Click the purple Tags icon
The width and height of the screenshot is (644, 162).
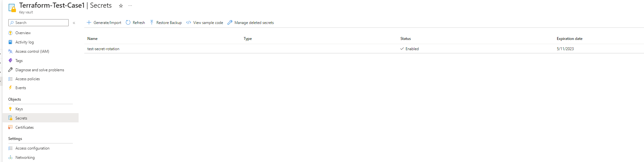tap(11, 61)
